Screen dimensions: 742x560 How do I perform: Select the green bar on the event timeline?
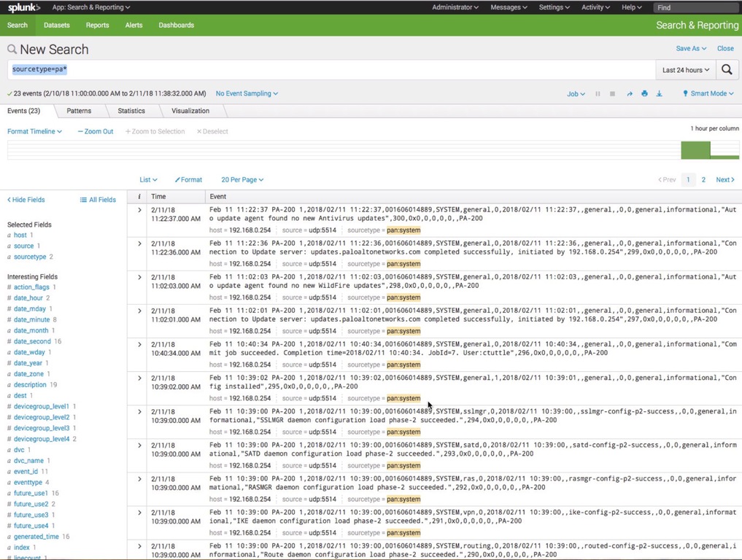(x=695, y=149)
